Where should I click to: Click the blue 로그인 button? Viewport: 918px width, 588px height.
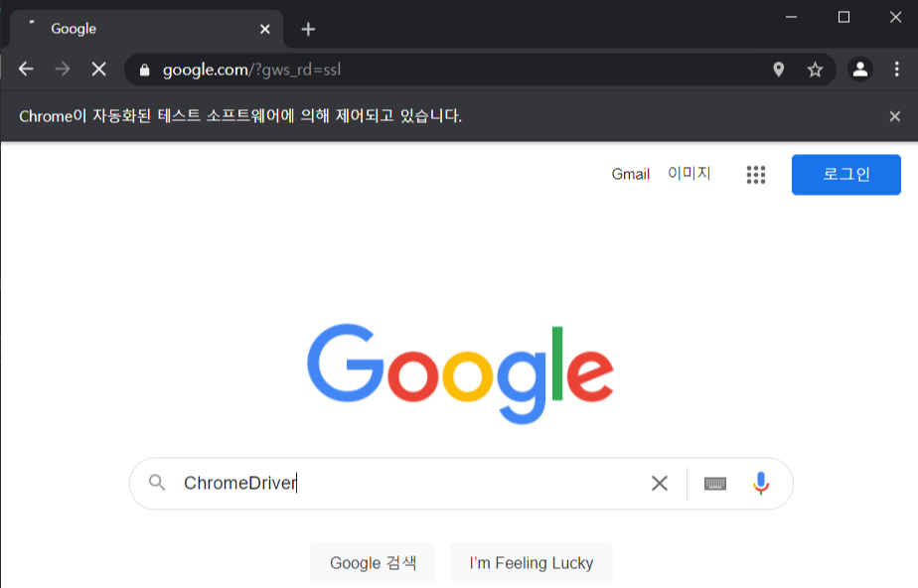tap(846, 175)
